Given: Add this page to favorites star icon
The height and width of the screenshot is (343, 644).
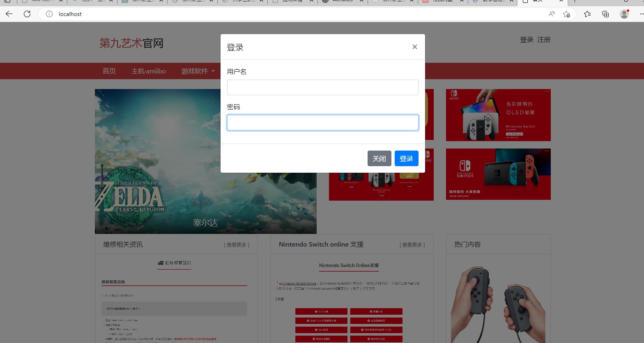Looking at the screenshot, I should pos(567,14).
